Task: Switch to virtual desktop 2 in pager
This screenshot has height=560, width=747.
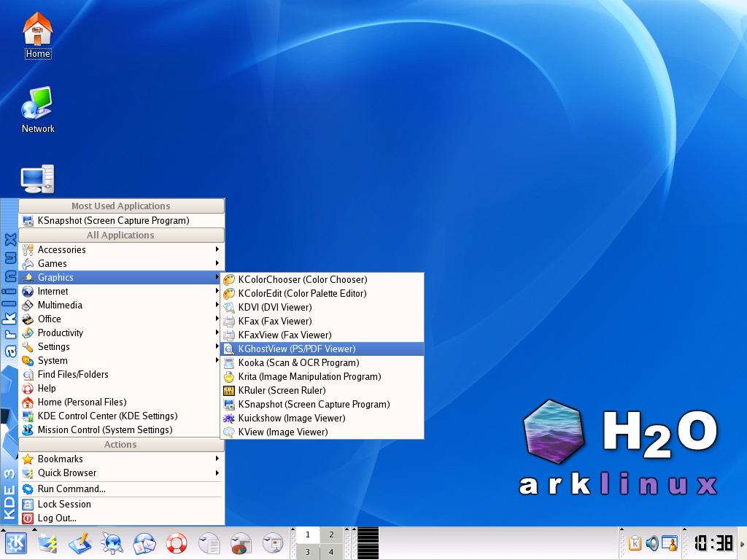Action: coord(331,534)
